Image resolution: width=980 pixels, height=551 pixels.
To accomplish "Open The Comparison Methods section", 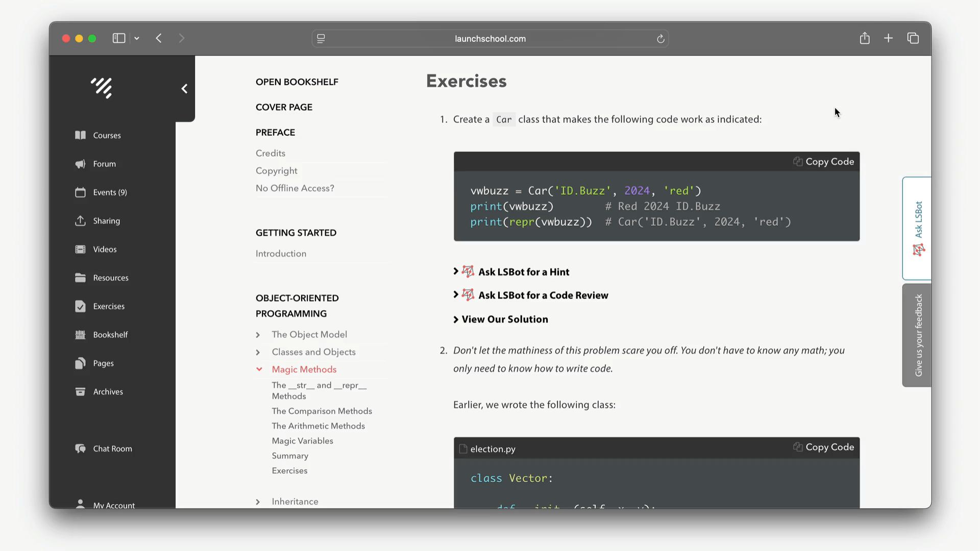I will pos(322,411).
